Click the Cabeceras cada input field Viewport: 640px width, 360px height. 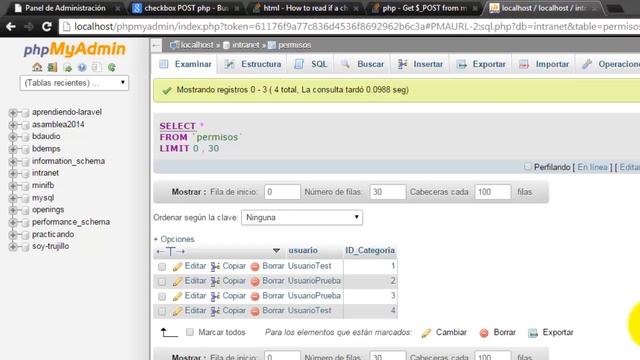coord(493,192)
